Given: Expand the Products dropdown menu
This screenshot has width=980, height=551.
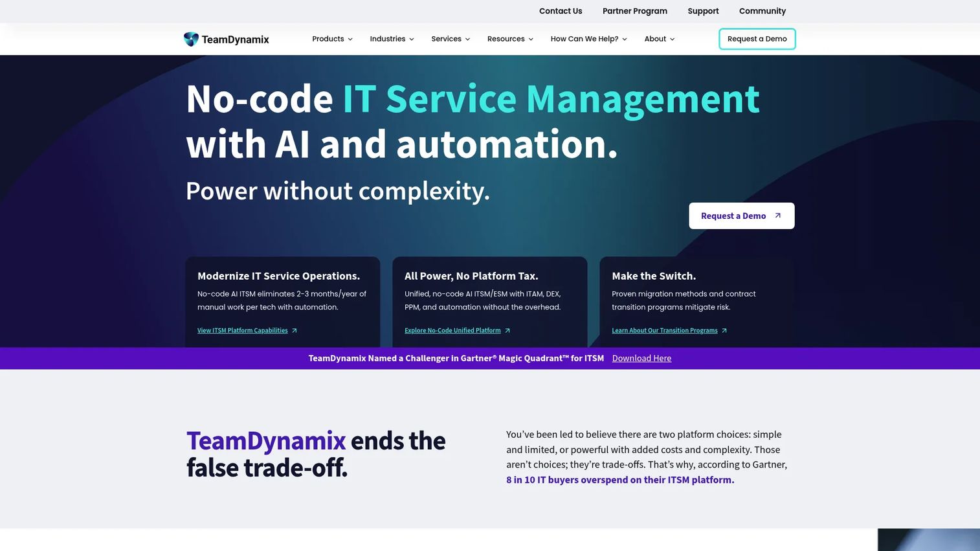Looking at the screenshot, I should click(x=332, y=39).
